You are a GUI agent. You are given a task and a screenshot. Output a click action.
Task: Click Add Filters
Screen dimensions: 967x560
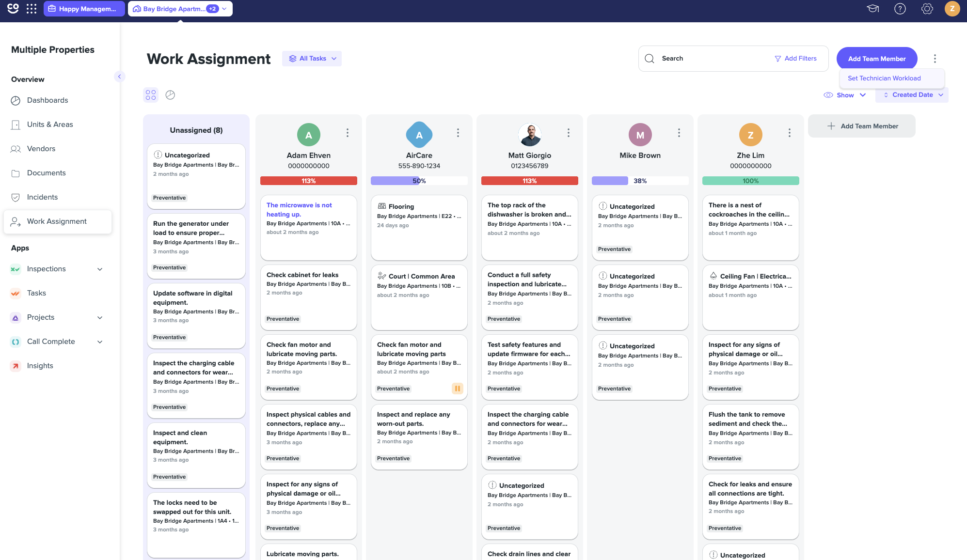coord(795,59)
